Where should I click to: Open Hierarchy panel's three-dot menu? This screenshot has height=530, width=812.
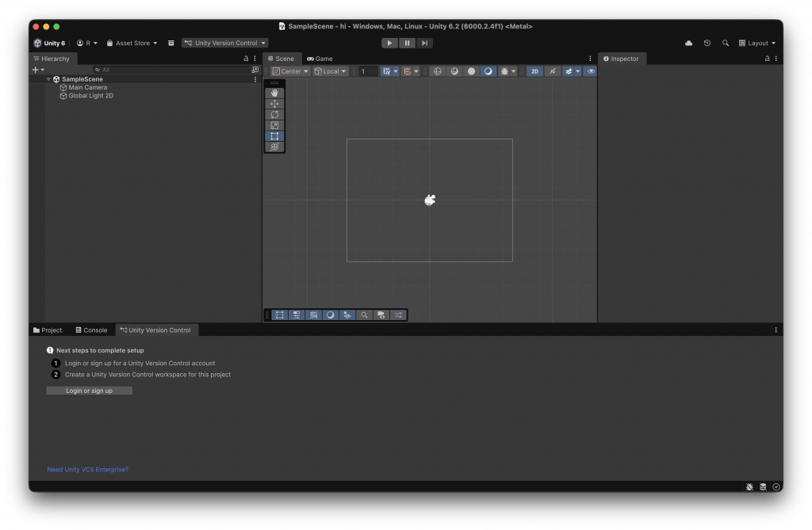coord(255,59)
